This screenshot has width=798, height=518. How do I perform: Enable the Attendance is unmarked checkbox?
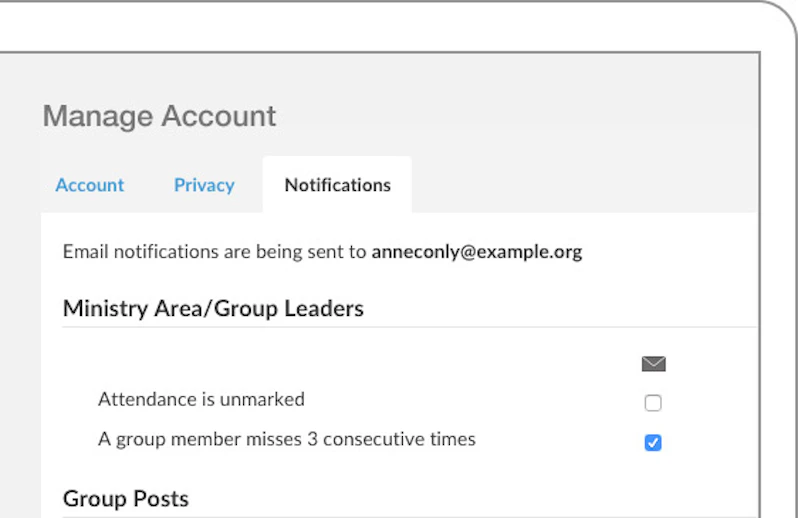point(653,403)
